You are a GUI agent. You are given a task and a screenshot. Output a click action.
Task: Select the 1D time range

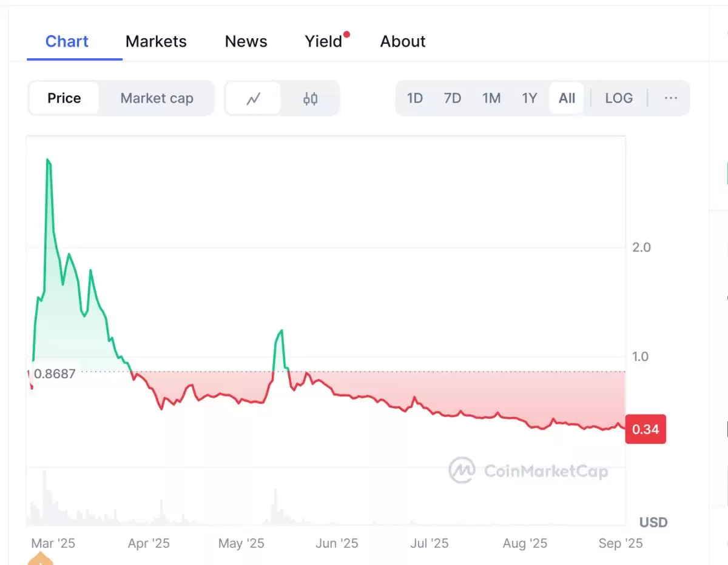(415, 98)
